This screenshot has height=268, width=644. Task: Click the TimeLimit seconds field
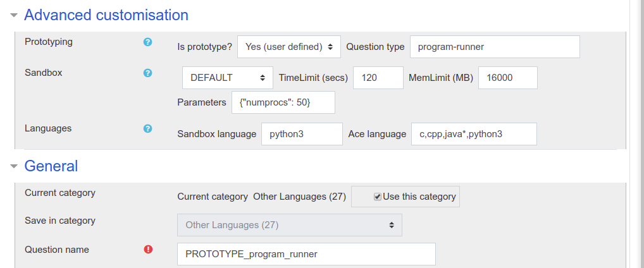(378, 78)
